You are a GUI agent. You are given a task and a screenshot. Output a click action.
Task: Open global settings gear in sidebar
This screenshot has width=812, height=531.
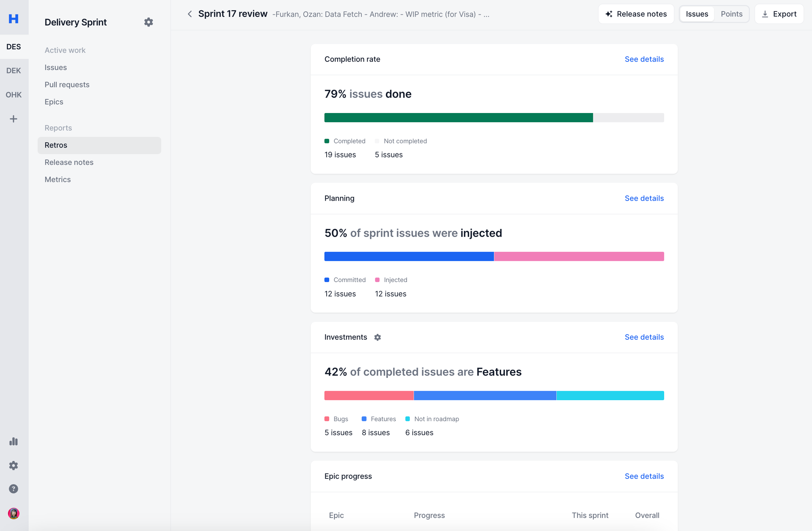[x=13, y=466]
